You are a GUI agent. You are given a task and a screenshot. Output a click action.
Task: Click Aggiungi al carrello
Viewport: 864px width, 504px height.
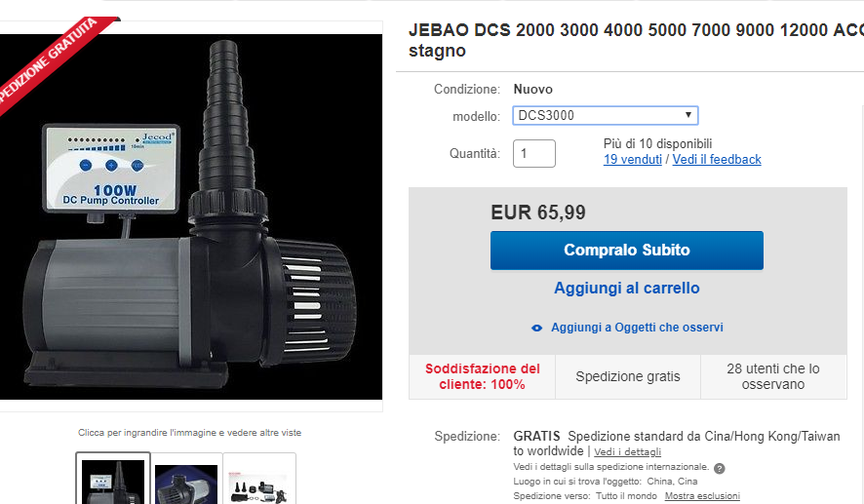click(626, 289)
